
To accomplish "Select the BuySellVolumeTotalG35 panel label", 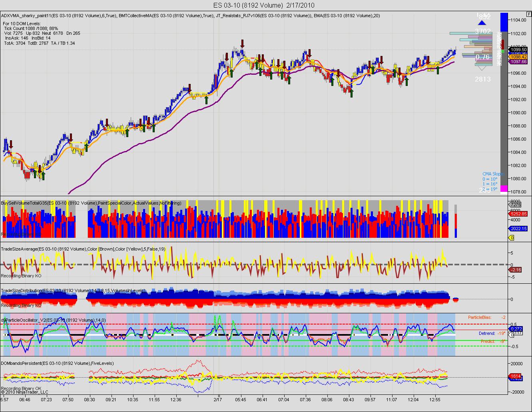I will [91, 203].
